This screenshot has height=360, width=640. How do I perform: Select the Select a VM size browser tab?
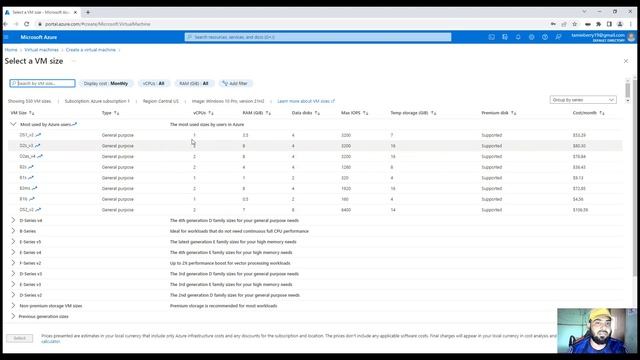click(41, 12)
